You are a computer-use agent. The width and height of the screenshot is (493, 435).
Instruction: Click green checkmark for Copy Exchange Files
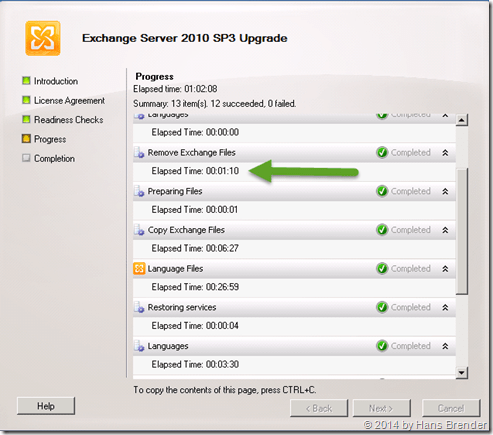(382, 230)
